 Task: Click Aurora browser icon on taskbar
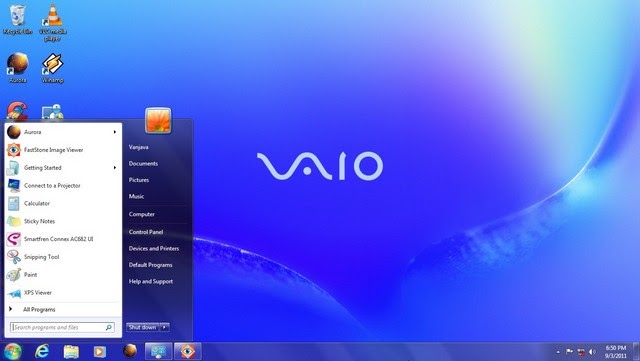coord(129,351)
